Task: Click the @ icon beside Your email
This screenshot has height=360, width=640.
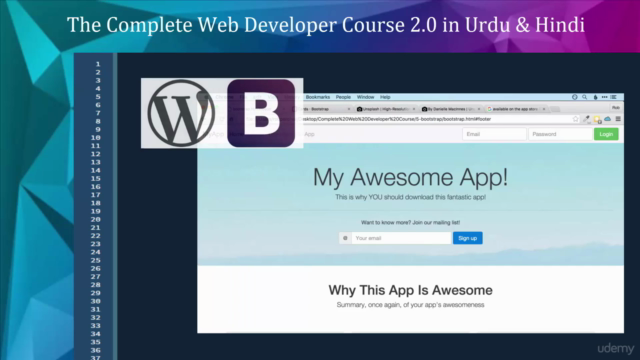Action: tap(345, 238)
